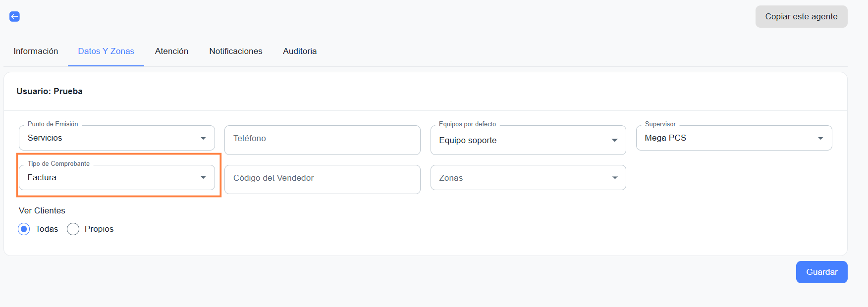
Task: Click into the Código del Vendedor field
Action: tap(322, 179)
